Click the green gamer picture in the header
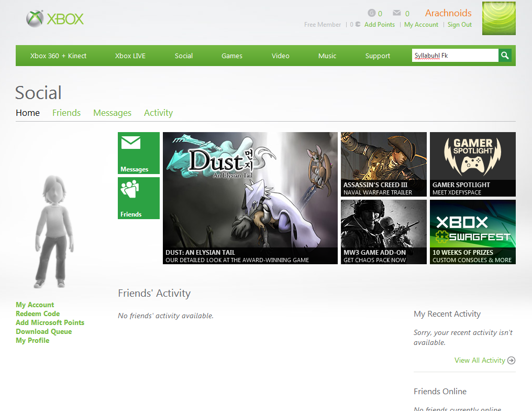 pyautogui.click(x=498, y=18)
